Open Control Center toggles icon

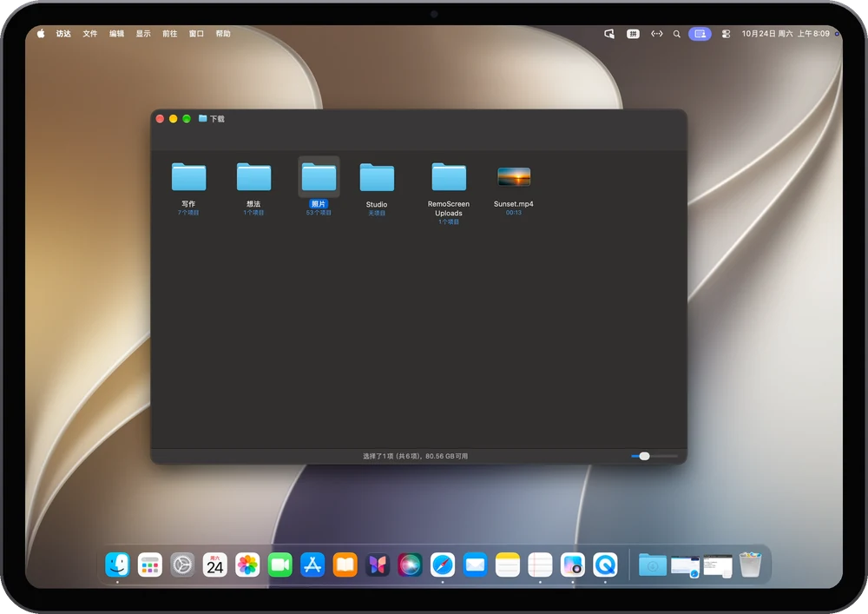click(727, 34)
